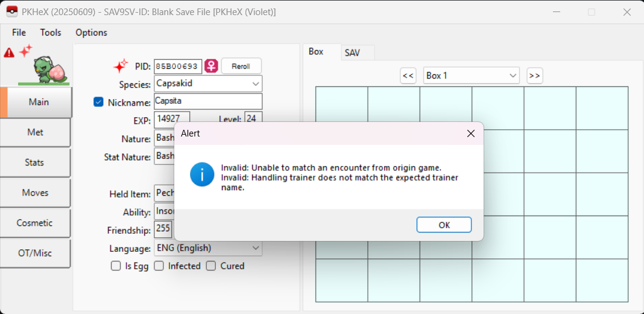Check the Cured checkbox
Screen dimensions: 644x314
pos(211,266)
